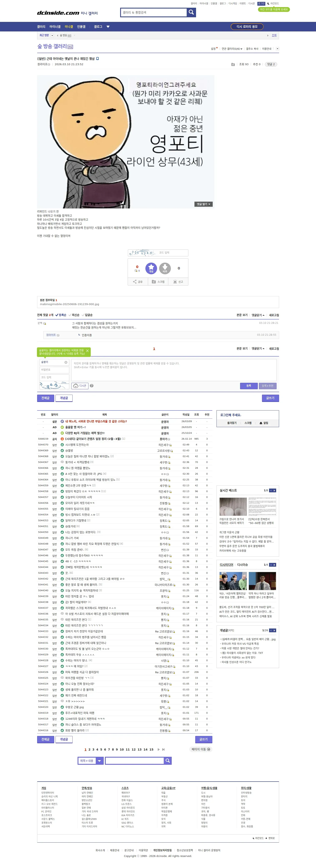Open the 디시콘 emoticon picker
This screenshot has width=316, height=868.
pos(80,386)
